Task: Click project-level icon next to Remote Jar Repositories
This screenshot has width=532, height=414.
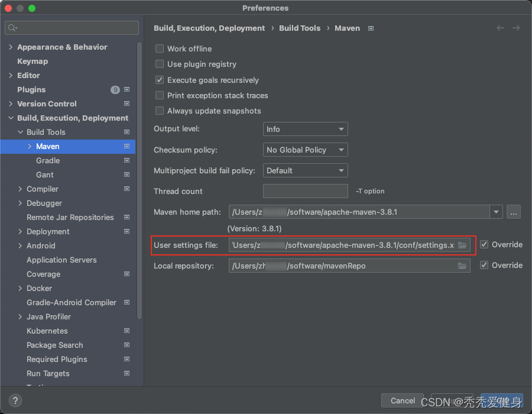Action: [x=127, y=217]
